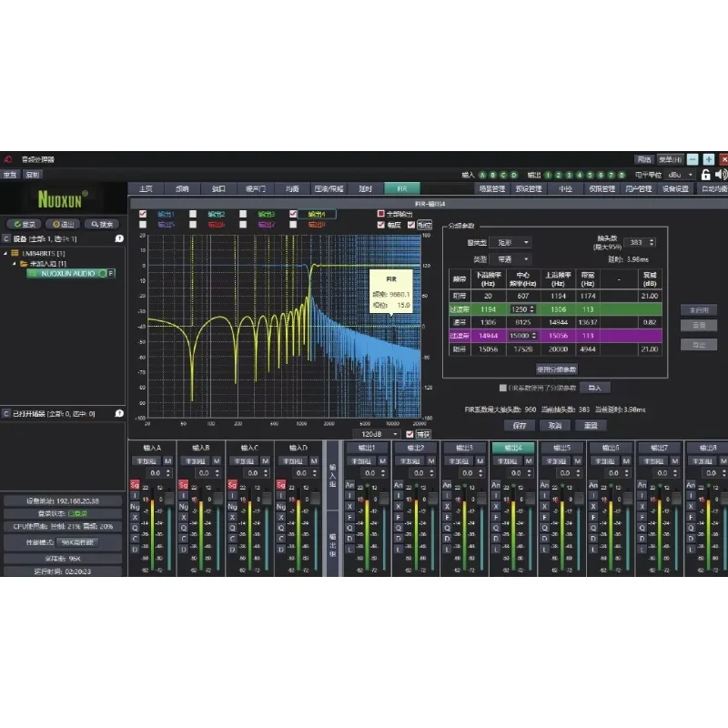Toggle the Sq button on Input A
This screenshot has height=728, width=728.
(135, 485)
